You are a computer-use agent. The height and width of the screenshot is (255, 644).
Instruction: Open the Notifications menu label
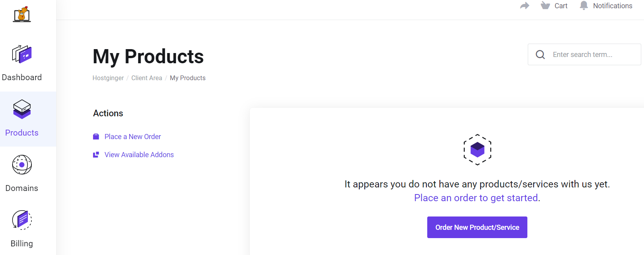[x=613, y=6]
